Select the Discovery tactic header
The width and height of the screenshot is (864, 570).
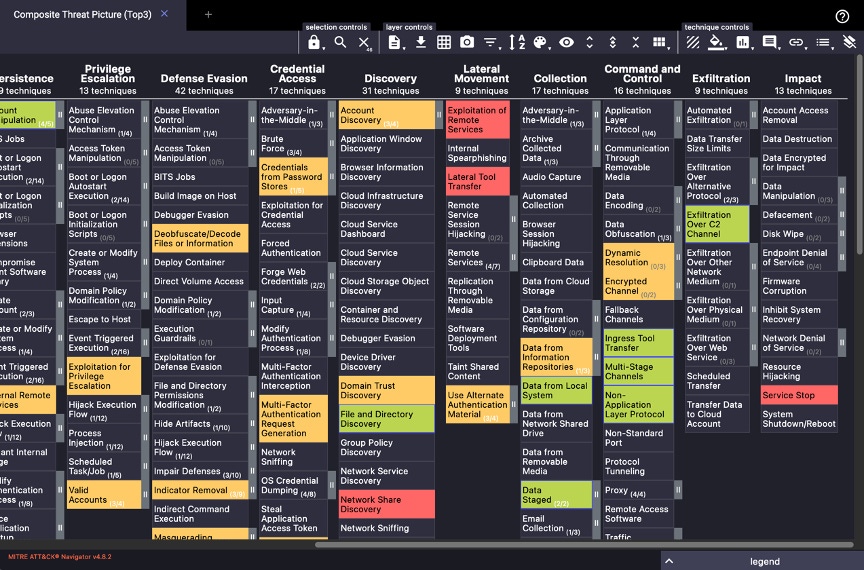tap(391, 78)
